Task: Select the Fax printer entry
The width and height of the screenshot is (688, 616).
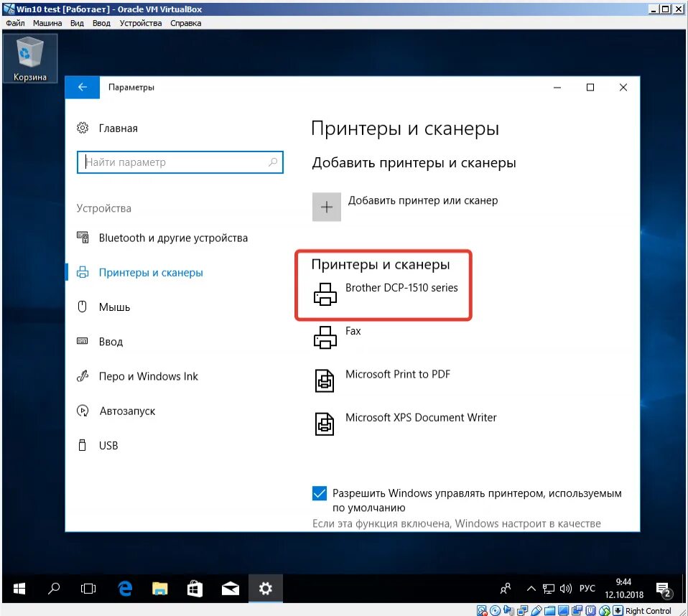Action: [x=337, y=337]
